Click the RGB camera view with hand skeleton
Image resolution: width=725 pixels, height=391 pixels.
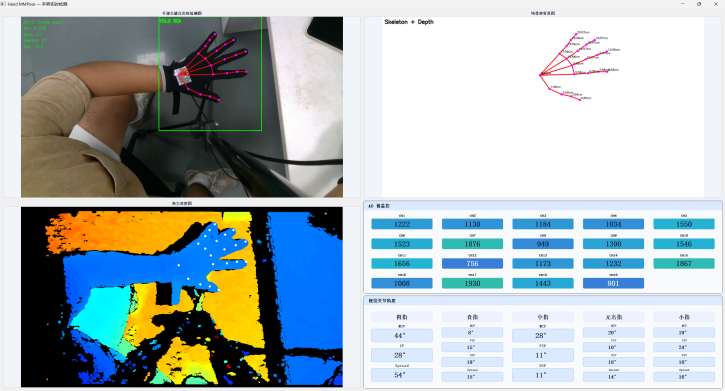coord(182,107)
